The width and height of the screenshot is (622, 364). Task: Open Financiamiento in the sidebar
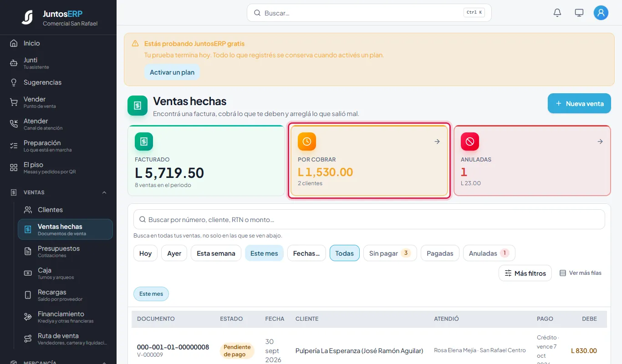[x=65, y=317]
